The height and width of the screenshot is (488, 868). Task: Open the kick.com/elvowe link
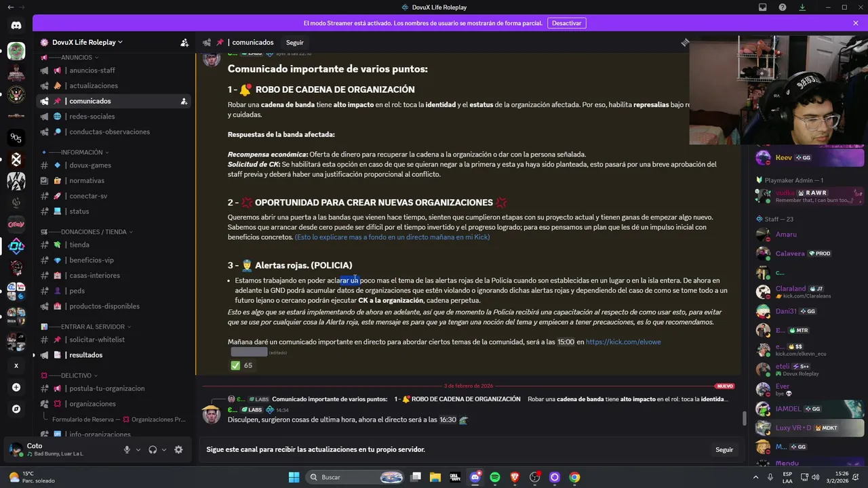coord(623,342)
